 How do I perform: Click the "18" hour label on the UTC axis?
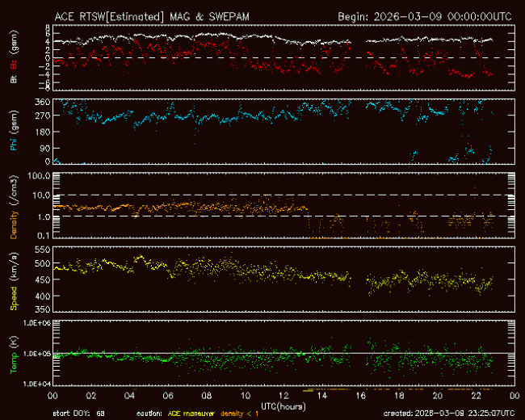coord(399,396)
